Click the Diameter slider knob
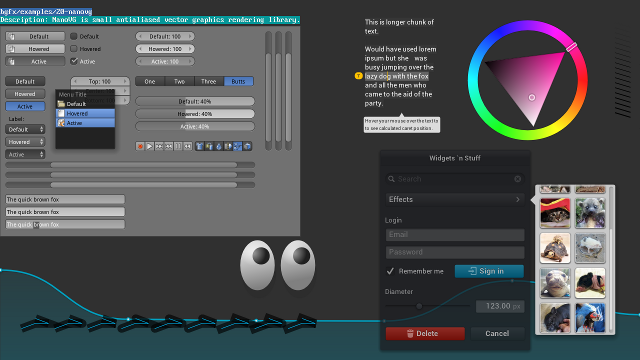 pos(419,306)
